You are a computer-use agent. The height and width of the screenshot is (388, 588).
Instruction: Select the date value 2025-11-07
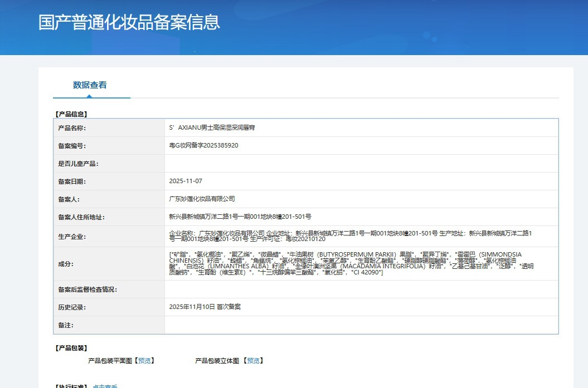[186, 181]
